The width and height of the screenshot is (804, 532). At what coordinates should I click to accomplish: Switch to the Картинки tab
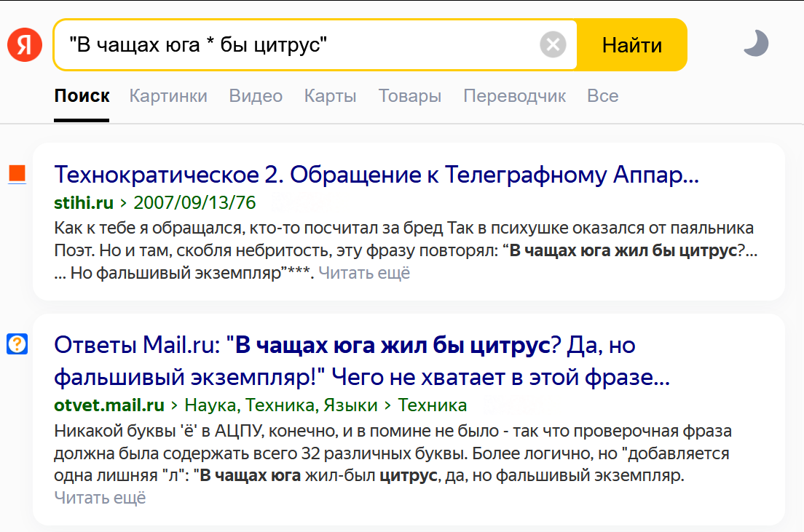pos(168,96)
